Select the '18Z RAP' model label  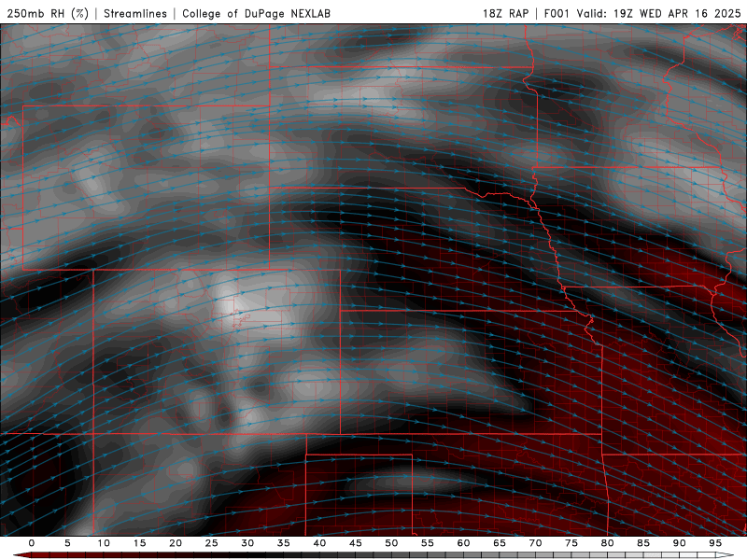[x=505, y=13]
